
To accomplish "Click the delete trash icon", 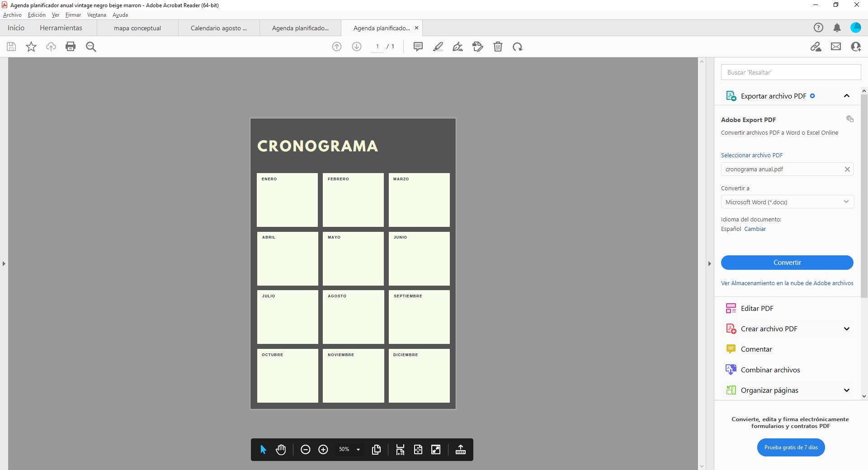I will click(x=498, y=47).
